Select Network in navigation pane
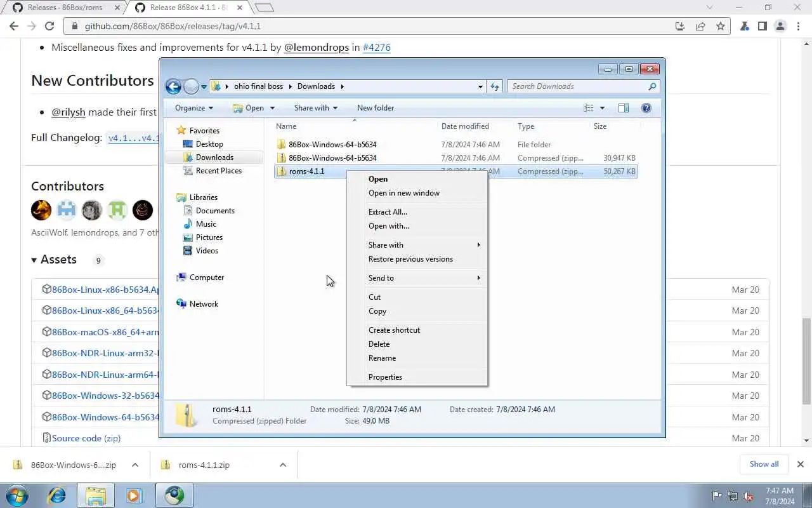This screenshot has width=812, height=508. point(204,304)
